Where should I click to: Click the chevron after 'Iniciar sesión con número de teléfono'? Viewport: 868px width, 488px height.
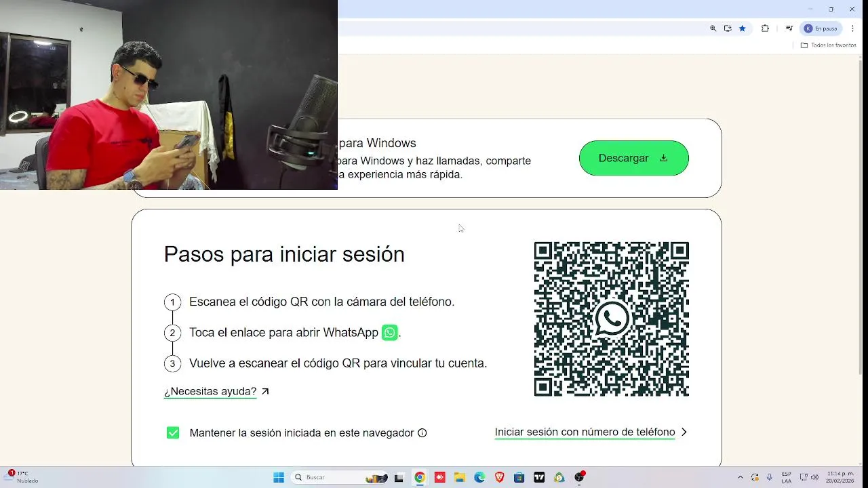pos(684,432)
